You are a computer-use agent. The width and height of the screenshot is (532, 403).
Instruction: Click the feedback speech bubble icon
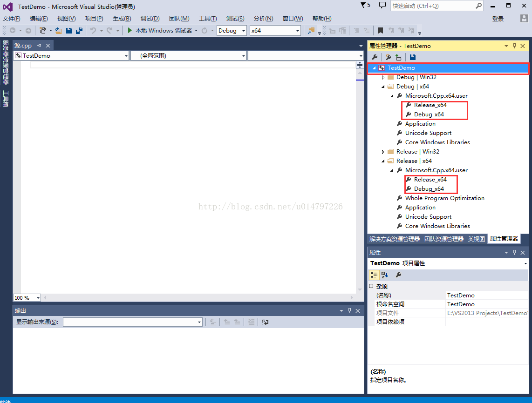tap(382, 5)
